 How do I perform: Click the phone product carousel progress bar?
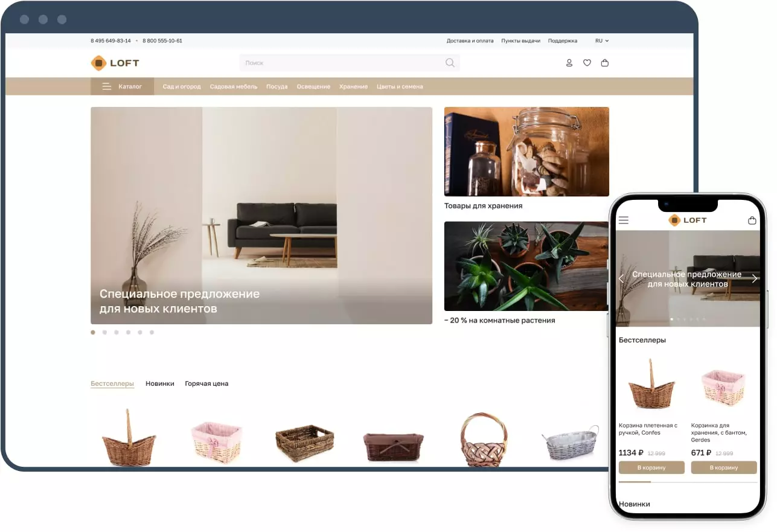[x=688, y=482]
